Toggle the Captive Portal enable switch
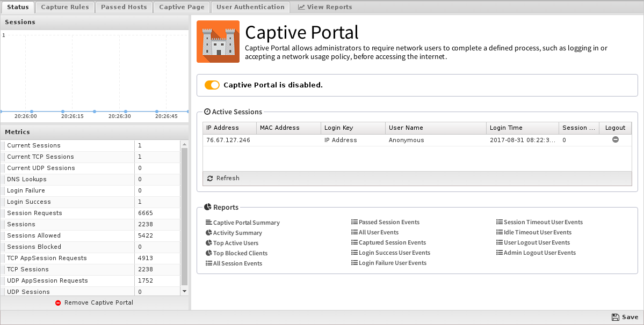The width and height of the screenshot is (644, 325). (212, 85)
